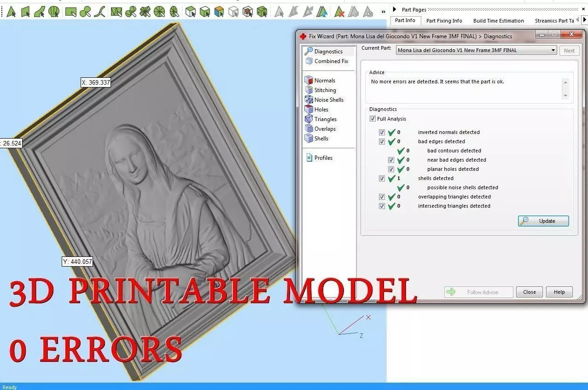The width and height of the screenshot is (588, 390).
Task: Collapse the Part Pages panel arrow
Action: [x=394, y=9]
